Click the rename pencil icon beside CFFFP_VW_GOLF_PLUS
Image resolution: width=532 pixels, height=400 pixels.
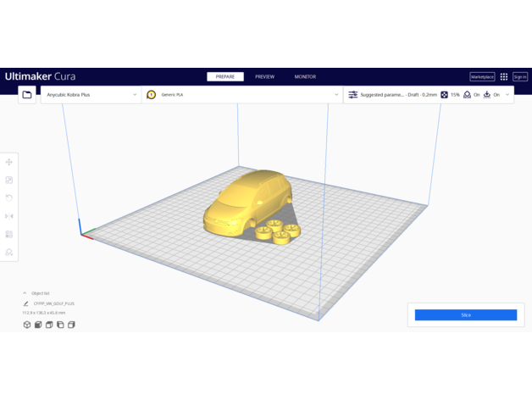point(26,303)
